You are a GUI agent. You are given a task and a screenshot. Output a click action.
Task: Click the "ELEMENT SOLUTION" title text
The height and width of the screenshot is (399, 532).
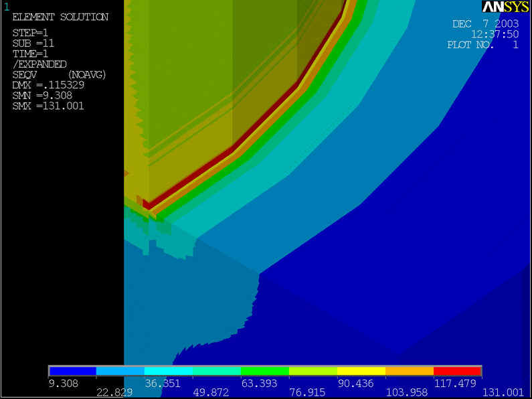click(x=60, y=17)
